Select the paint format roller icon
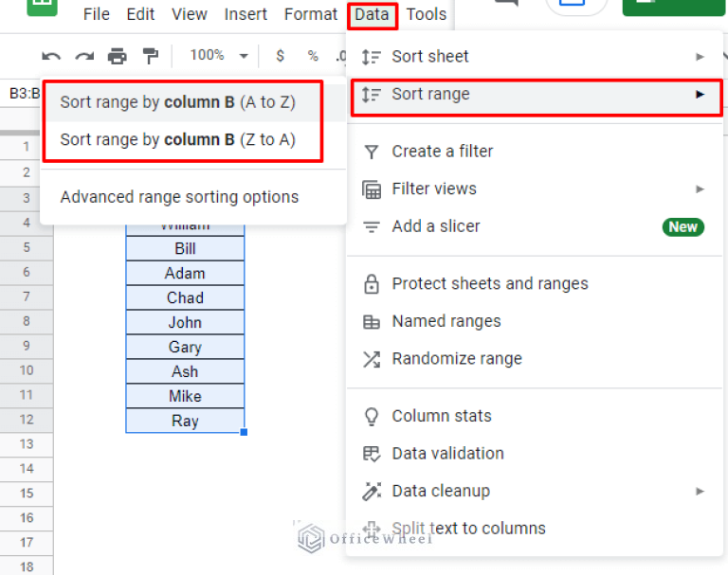The height and width of the screenshot is (575, 728). coord(150,57)
